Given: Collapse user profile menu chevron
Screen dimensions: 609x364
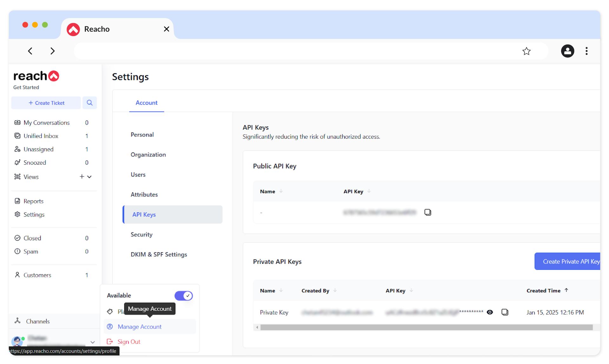Looking at the screenshot, I should pyautogui.click(x=93, y=342).
